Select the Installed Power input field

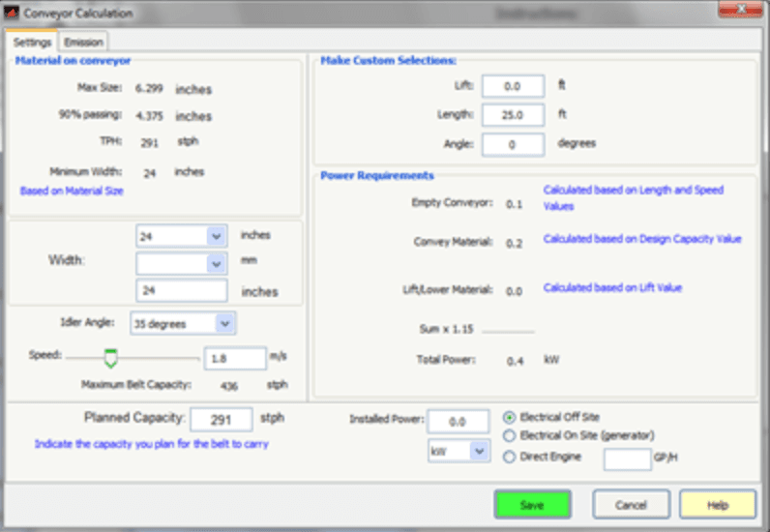click(x=459, y=421)
